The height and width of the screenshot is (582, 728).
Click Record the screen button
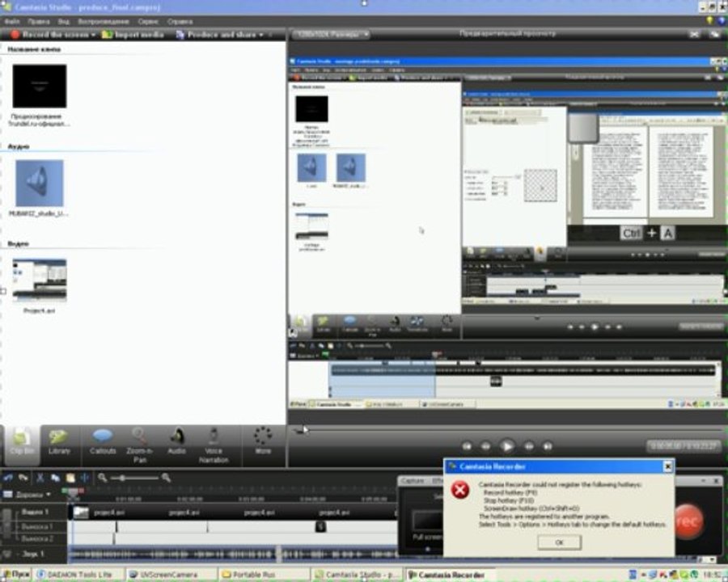(49, 34)
